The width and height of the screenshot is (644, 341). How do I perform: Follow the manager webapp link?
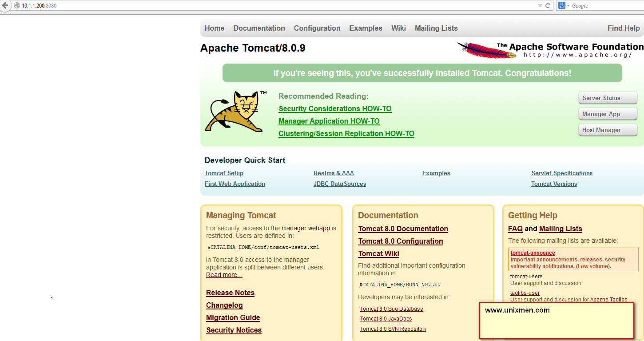click(306, 228)
